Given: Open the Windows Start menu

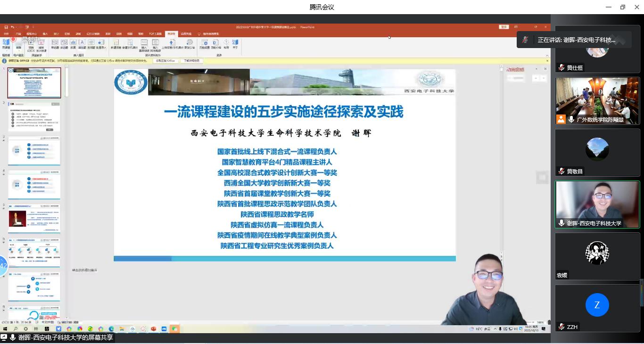Looking at the screenshot, I should [x=5, y=328].
